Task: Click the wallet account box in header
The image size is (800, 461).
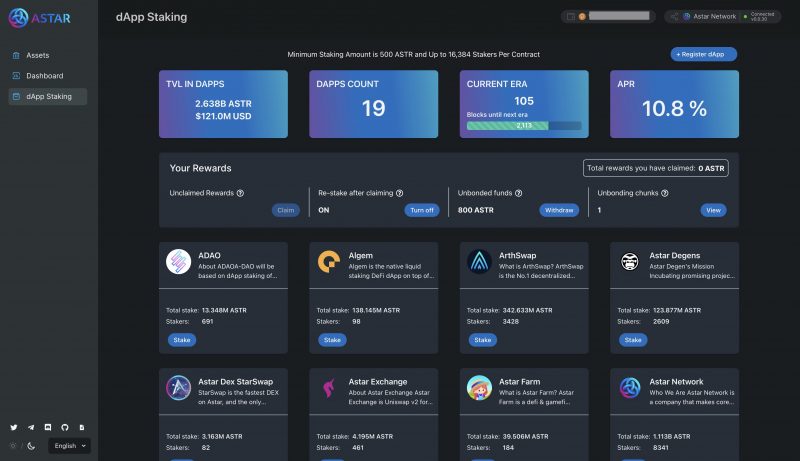Action: (x=608, y=16)
